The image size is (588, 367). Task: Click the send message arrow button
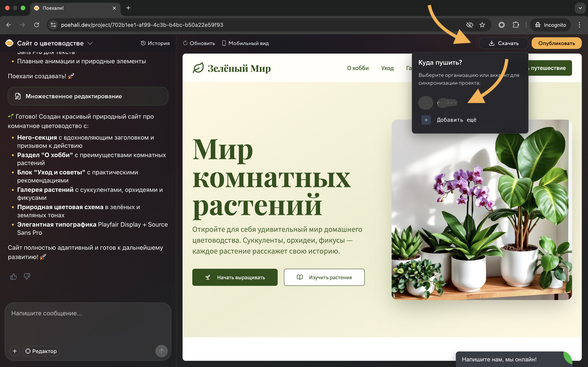[x=162, y=351]
